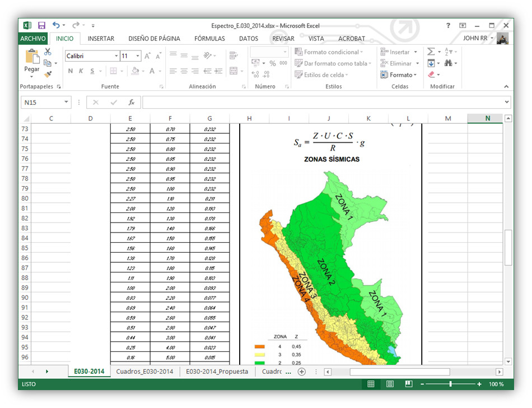532x408 pixels.
Task: Click the Save icon in quick access toolbar
Action: (41, 25)
